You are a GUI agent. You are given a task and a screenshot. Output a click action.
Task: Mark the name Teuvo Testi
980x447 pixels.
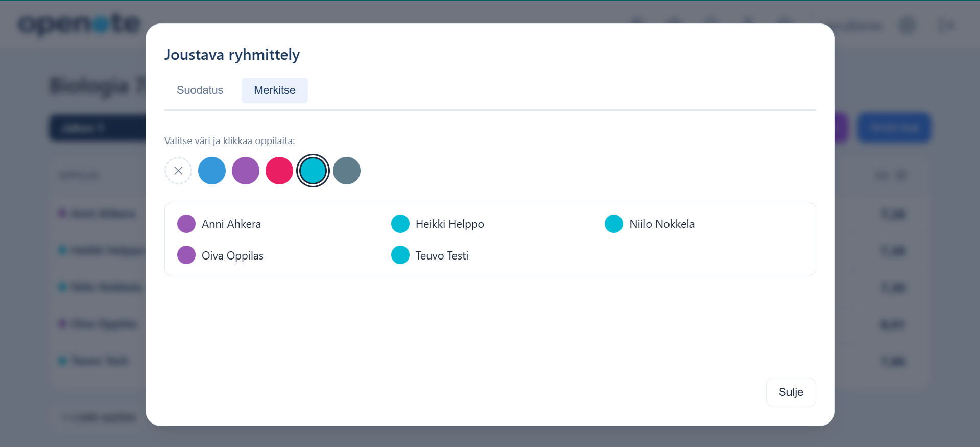coord(442,256)
